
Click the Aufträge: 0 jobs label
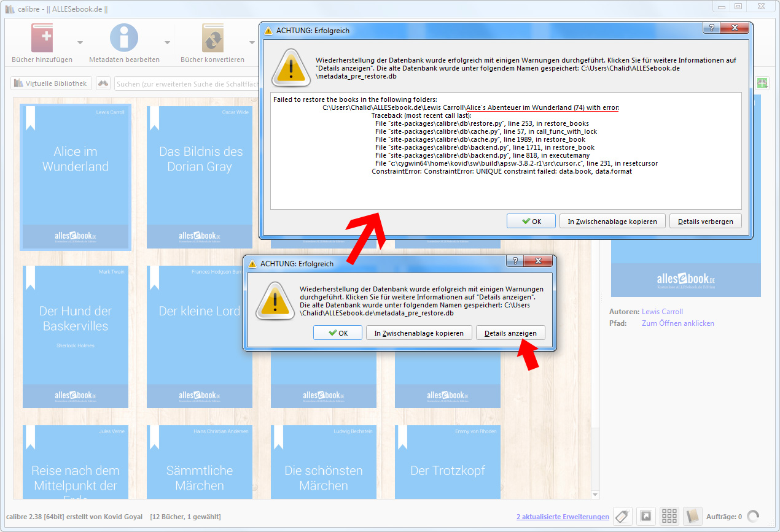[x=724, y=517]
